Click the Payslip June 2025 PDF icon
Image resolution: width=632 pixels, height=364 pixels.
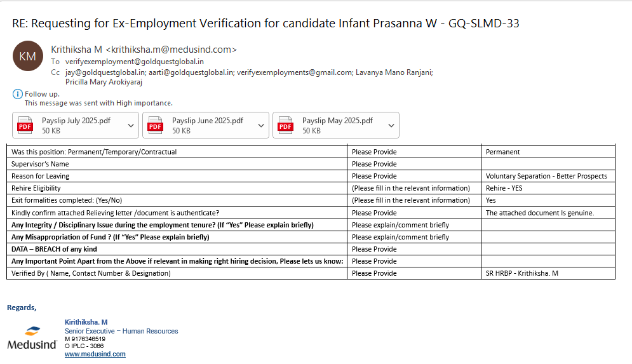pos(155,125)
